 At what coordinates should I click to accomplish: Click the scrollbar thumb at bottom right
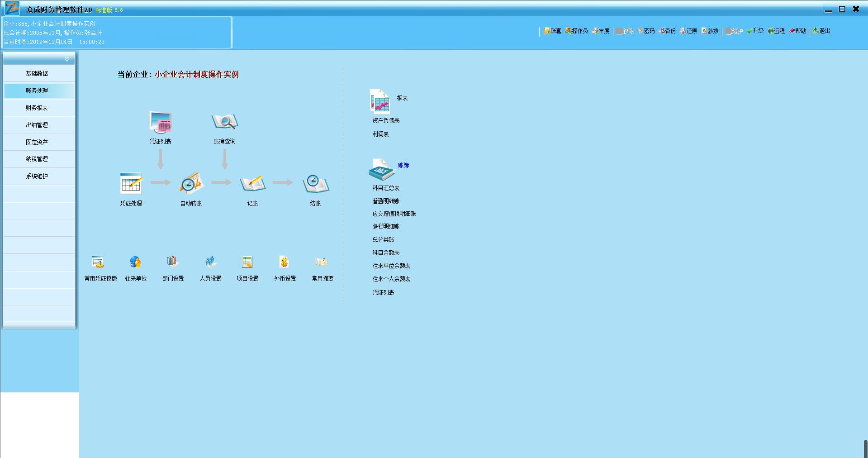pos(865,448)
